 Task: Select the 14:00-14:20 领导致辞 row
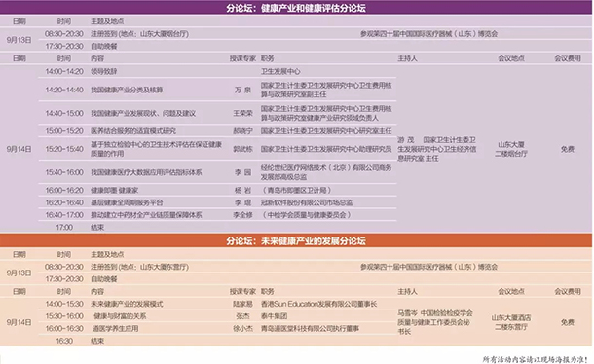[217, 71]
